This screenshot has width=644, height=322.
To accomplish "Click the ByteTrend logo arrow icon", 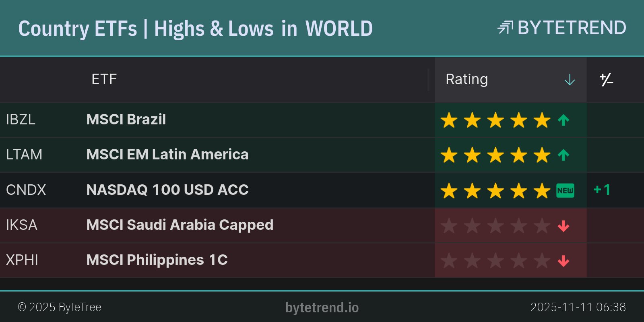I will click(x=505, y=27).
